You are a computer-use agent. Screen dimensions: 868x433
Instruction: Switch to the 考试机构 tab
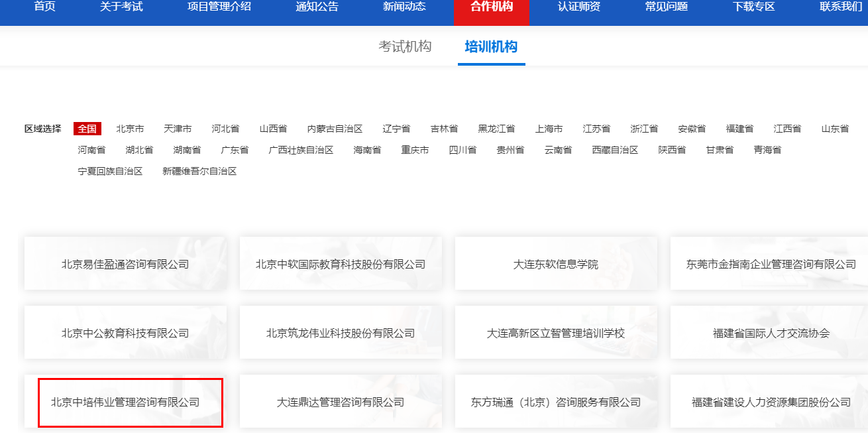405,46
